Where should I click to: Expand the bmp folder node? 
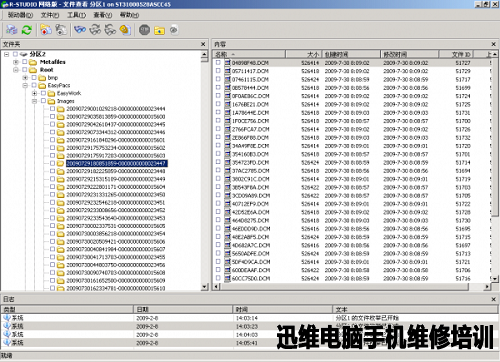[25, 78]
